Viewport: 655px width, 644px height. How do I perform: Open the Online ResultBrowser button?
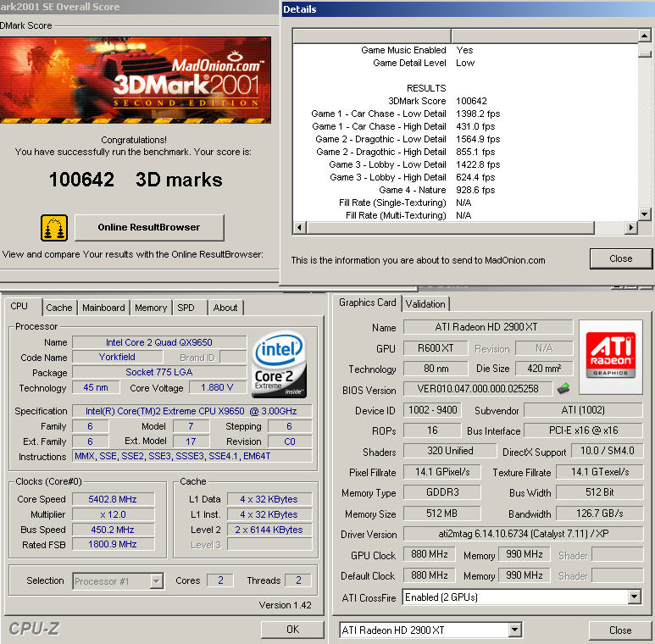coord(149,228)
